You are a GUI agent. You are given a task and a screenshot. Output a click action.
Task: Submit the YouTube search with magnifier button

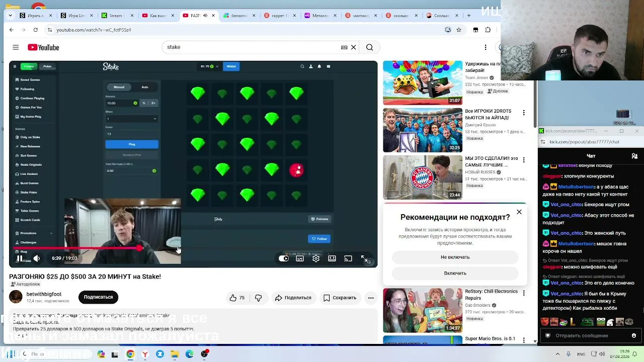pos(370,47)
